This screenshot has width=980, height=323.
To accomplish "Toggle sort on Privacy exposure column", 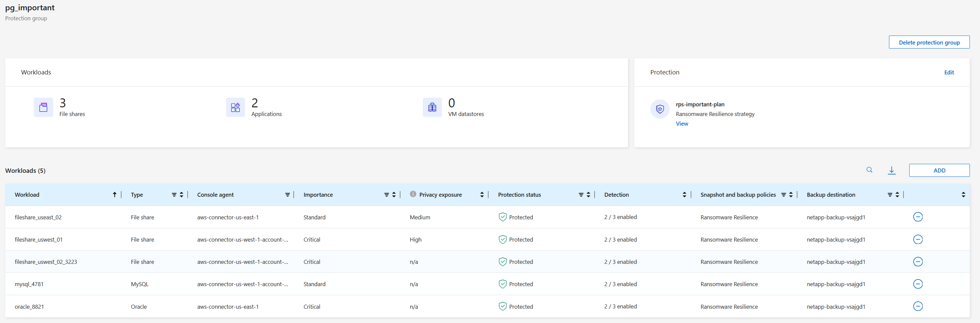I will 482,195.
